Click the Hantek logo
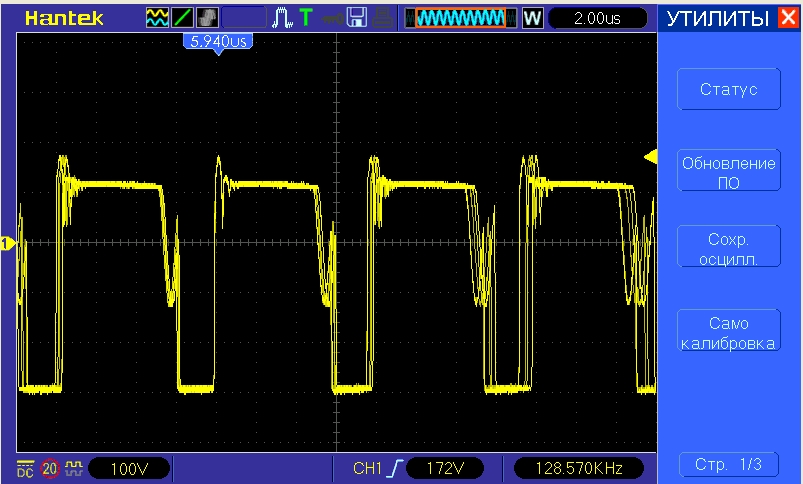This screenshot has height=484, width=803. 64,18
